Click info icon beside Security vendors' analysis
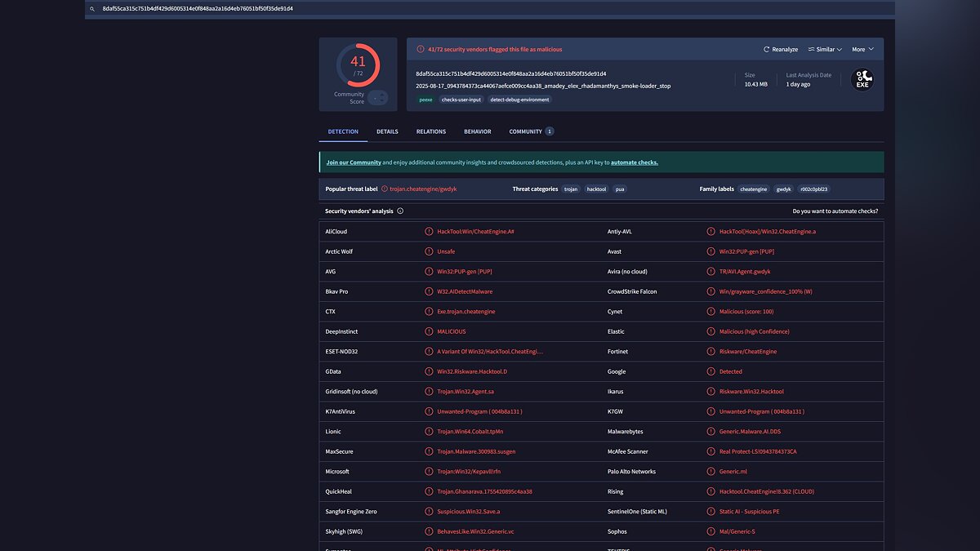Viewport: 980px width, 551px height. pos(400,211)
